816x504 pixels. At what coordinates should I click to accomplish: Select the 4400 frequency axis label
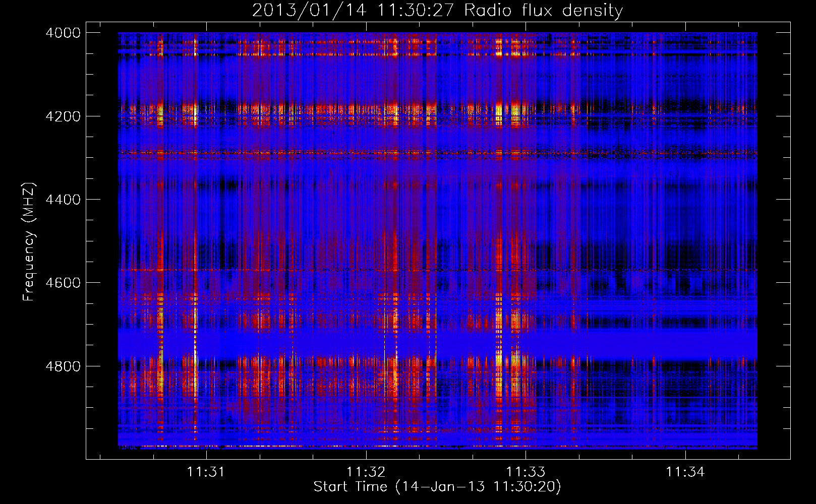pyautogui.click(x=63, y=200)
